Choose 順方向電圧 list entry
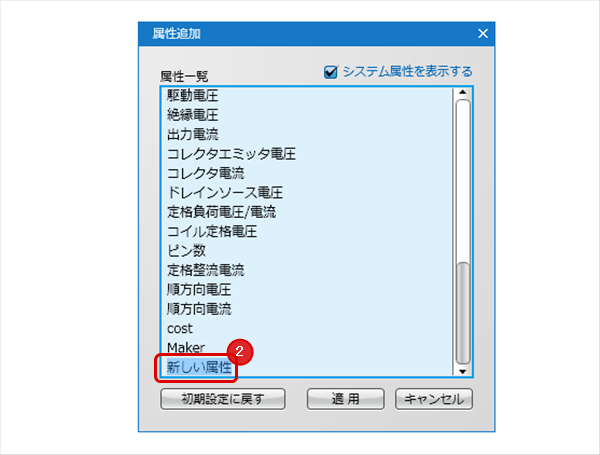 199,289
